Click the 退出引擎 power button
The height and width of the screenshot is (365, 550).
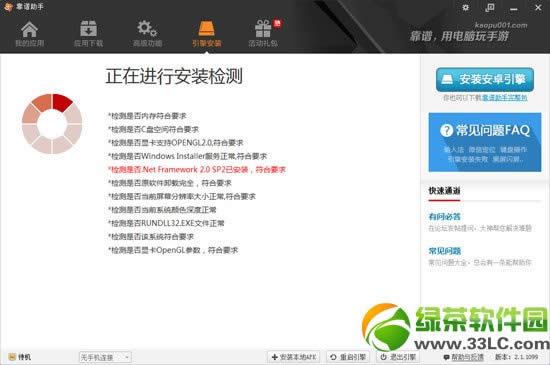pos(398,357)
